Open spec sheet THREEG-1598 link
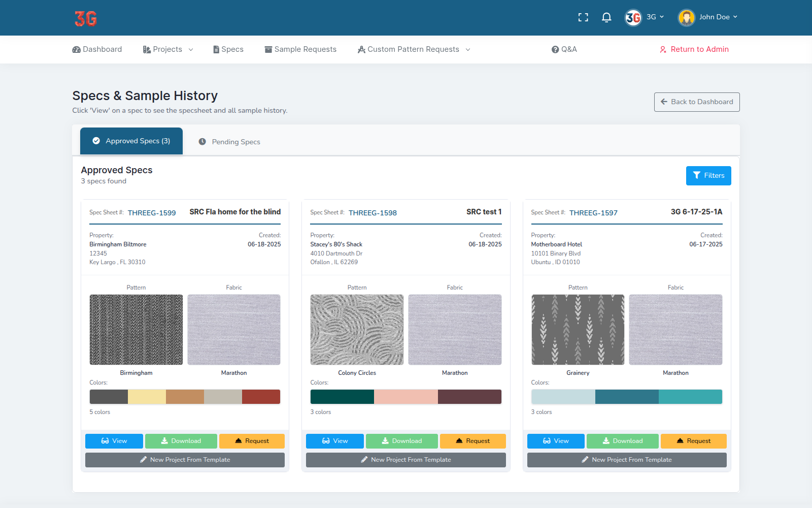Viewport: 812px width, 508px height. [x=373, y=213]
